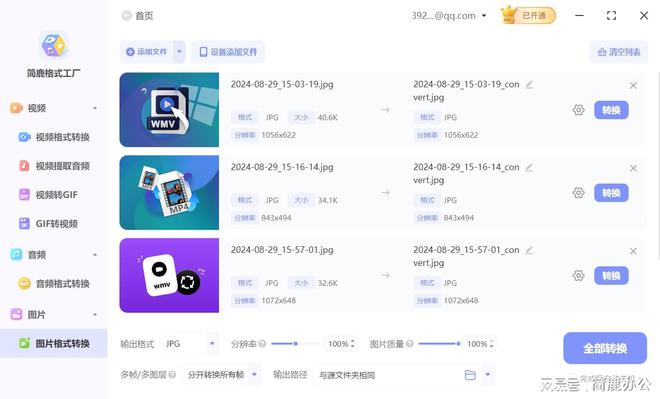Open 视频提取音频 in the sidebar
This screenshot has width=660, height=399.
tap(54, 166)
